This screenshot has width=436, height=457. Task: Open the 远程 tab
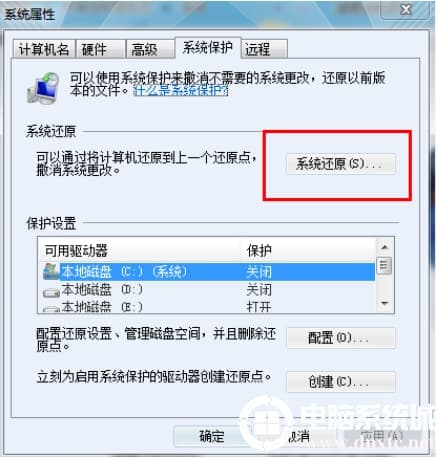coord(264,49)
